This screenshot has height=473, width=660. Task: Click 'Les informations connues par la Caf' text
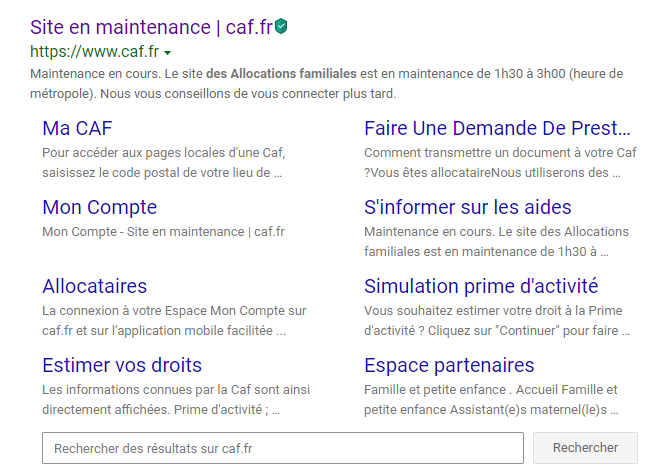coord(176,399)
